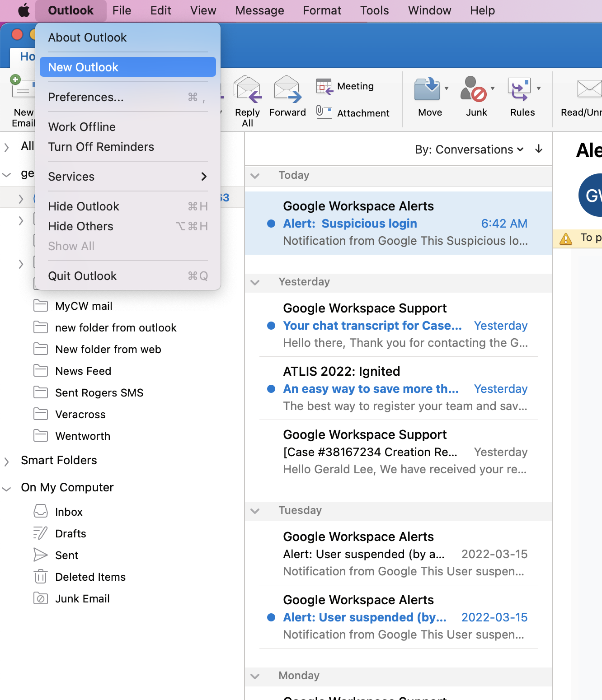This screenshot has height=700, width=602.
Task: Open the Apple menu
Action: point(24,10)
